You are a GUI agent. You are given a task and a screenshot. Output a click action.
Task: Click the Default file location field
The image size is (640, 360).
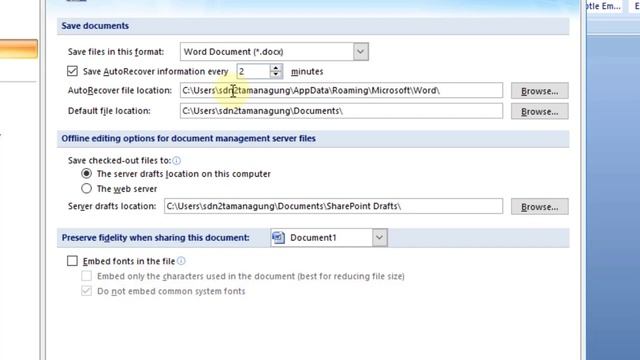pos(341,111)
